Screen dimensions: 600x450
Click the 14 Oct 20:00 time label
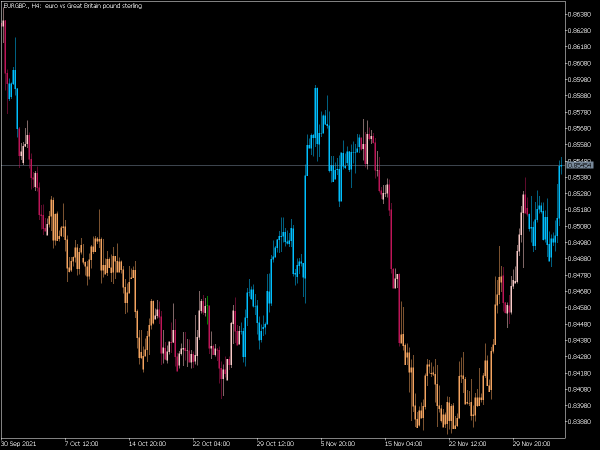(147, 443)
